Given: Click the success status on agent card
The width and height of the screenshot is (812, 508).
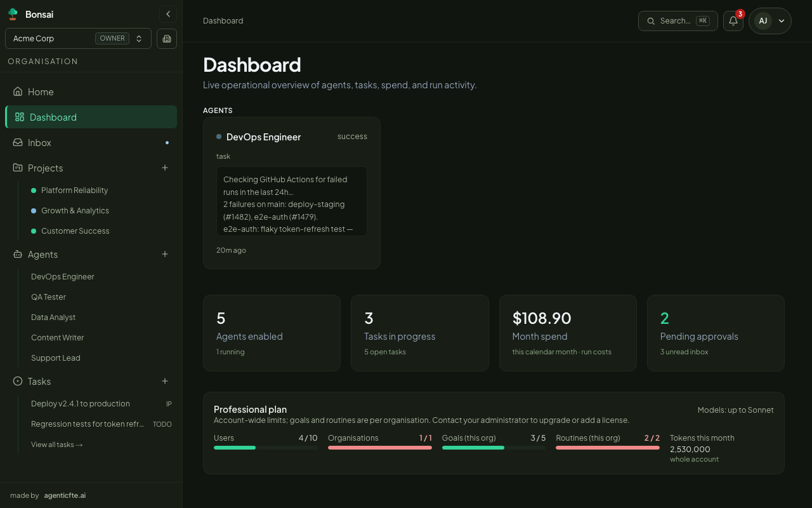Looking at the screenshot, I should coord(352,137).
